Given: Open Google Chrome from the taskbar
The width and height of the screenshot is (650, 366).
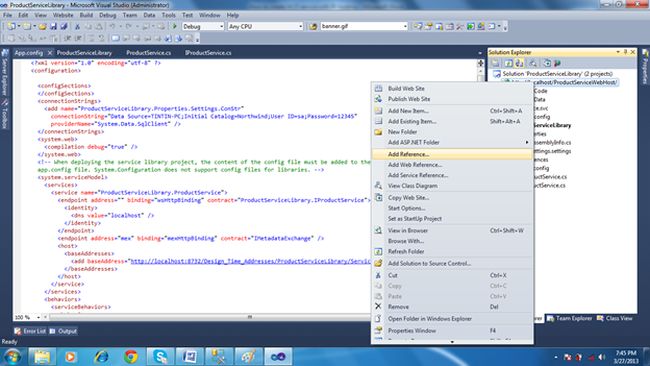Looking at the screenshot, I should (131, 356).
